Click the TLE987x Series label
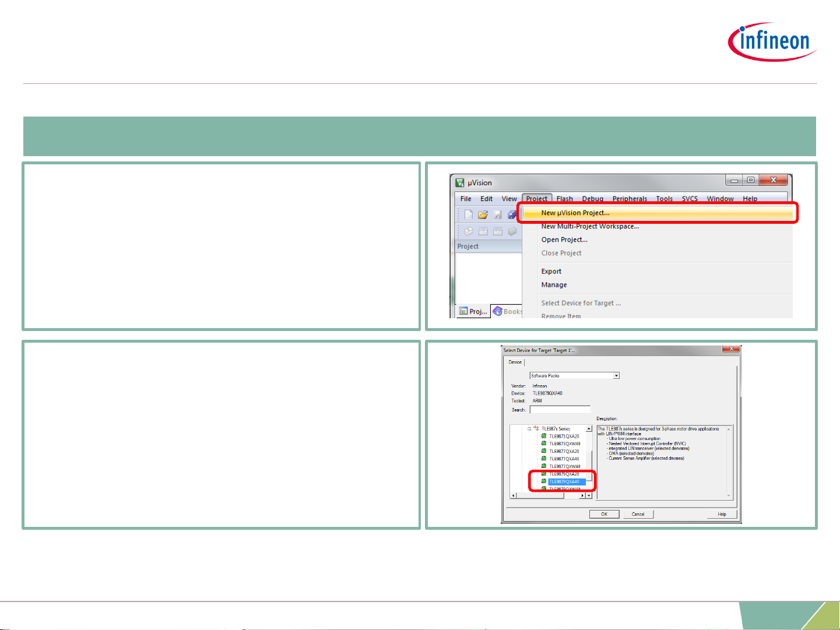 click(x=556, y=428)
